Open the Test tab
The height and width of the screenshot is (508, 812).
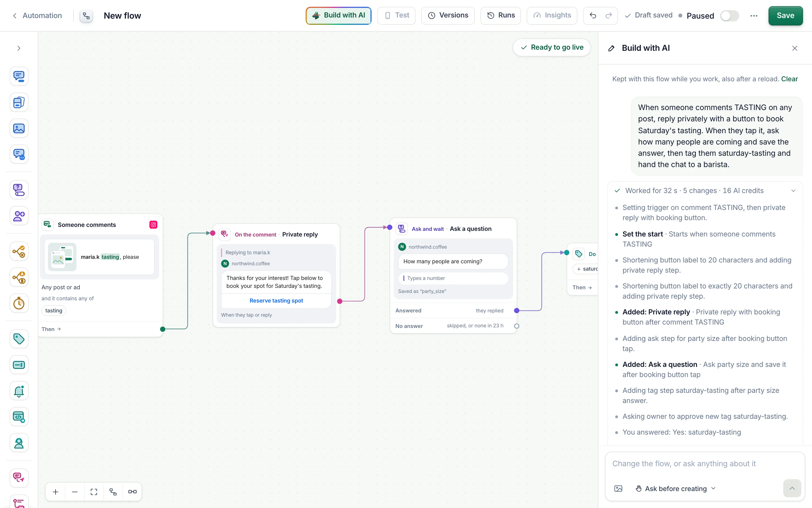396,16
